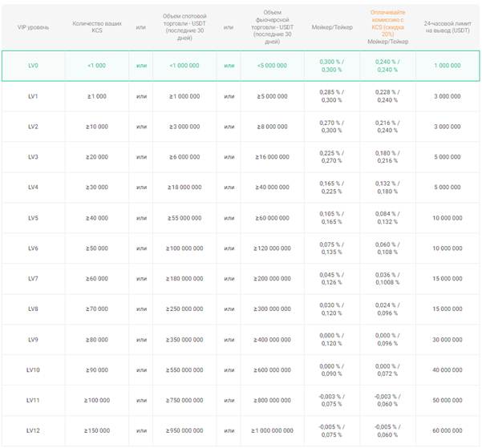Click the "≥10 000" KCS amount in LV2 row
Image resolution: width=482 pixels, height=448 pixels.
pos(97,127)
